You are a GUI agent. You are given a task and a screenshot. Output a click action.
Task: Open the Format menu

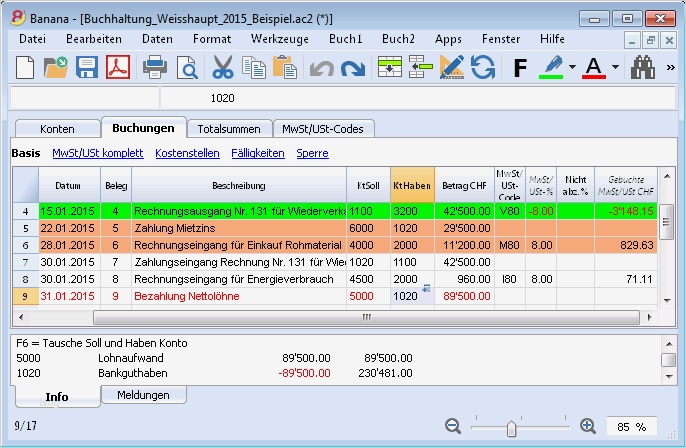212,39
